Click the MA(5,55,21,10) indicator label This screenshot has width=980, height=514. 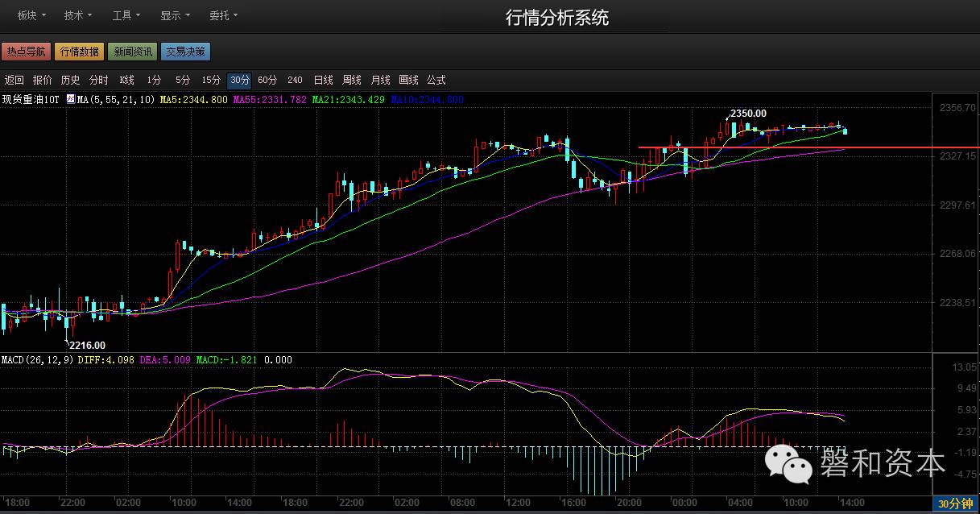[x=116, y=99]
